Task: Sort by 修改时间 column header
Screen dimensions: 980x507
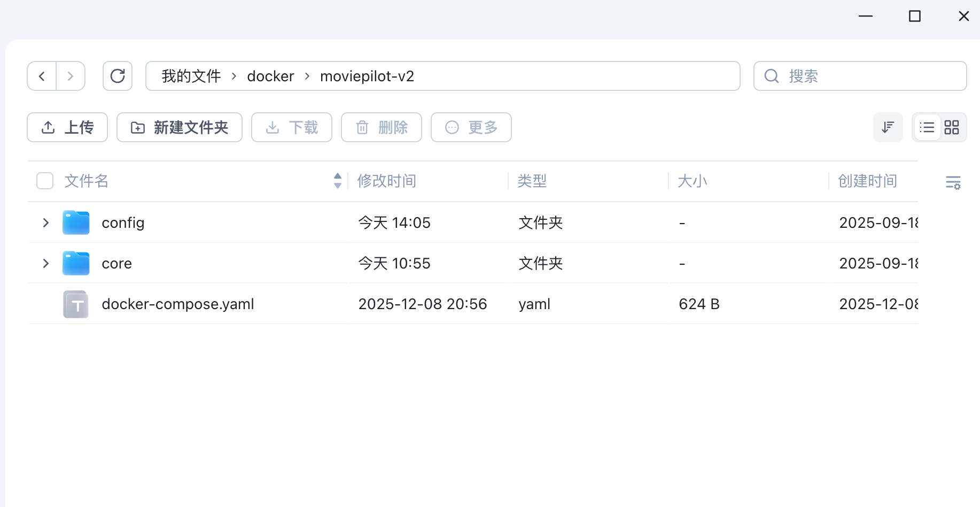Action: [x=387, y=181]
